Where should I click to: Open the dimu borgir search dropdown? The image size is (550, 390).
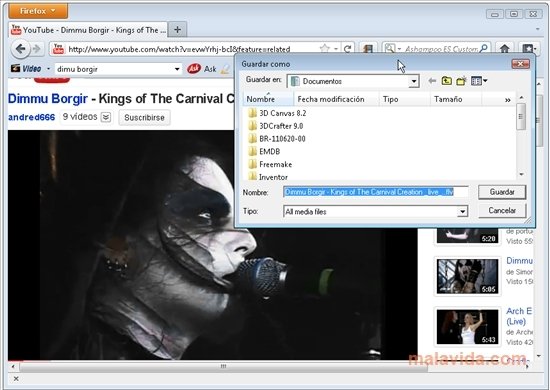pos(177,69)
